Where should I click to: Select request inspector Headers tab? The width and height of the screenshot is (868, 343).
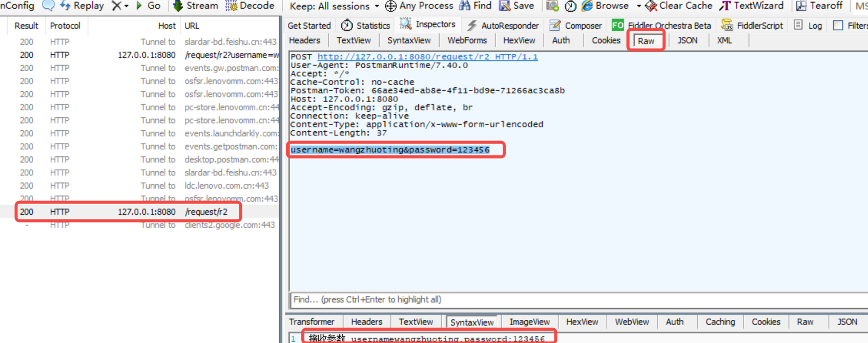pos(304,40)
